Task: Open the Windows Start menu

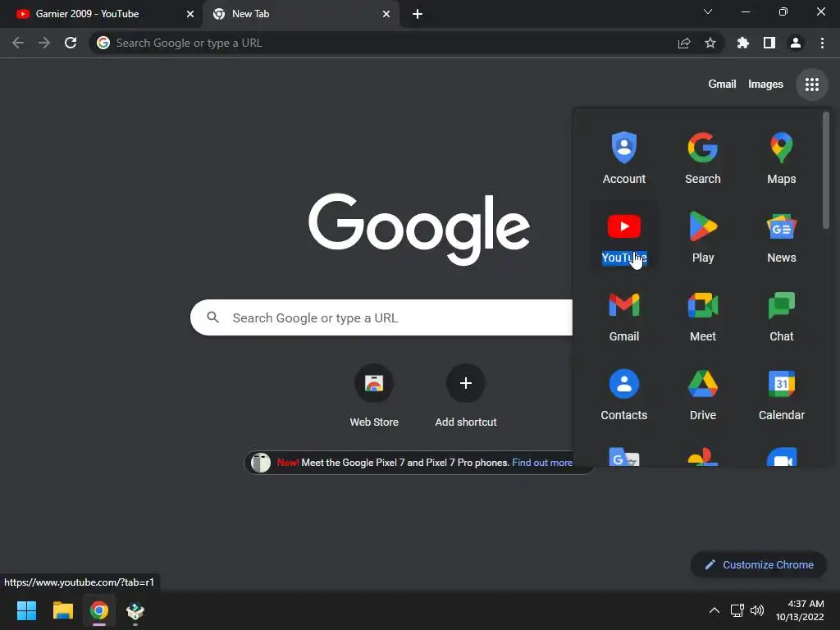Action: point(26,610)
